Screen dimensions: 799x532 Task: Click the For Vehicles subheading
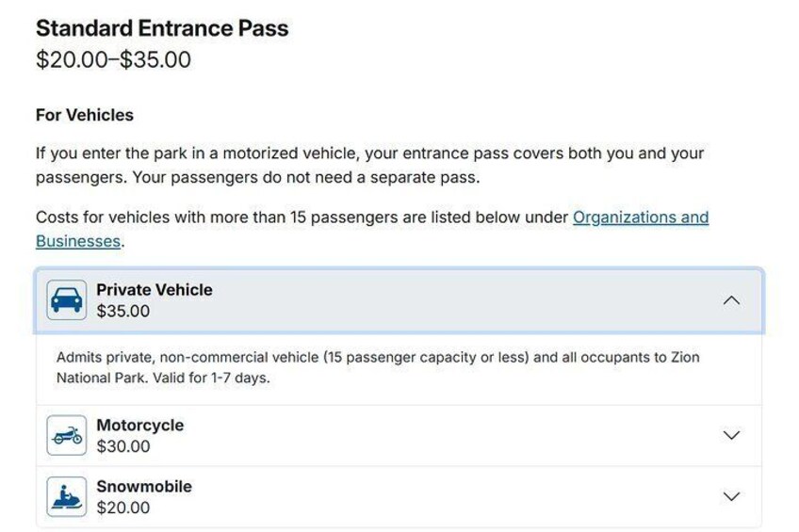(x=85, y=115)
